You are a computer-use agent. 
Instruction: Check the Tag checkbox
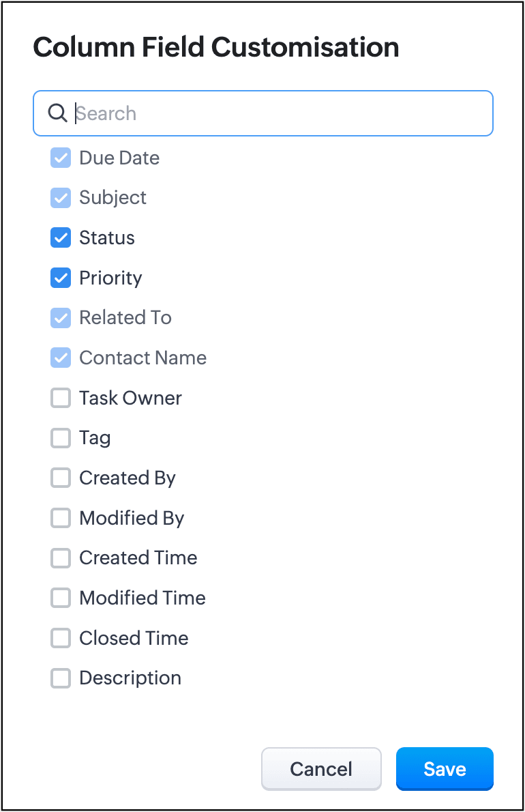point(61,438)
